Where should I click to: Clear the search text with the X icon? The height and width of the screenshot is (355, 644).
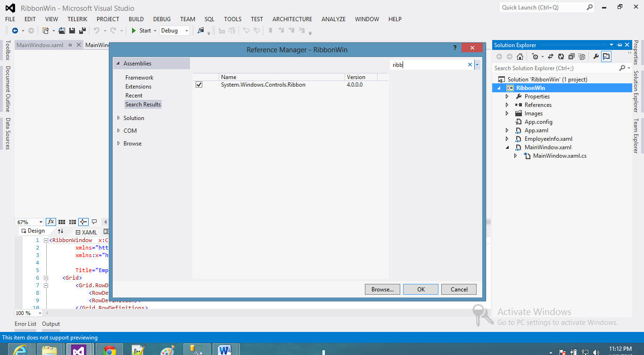click(x=470, y=65)
